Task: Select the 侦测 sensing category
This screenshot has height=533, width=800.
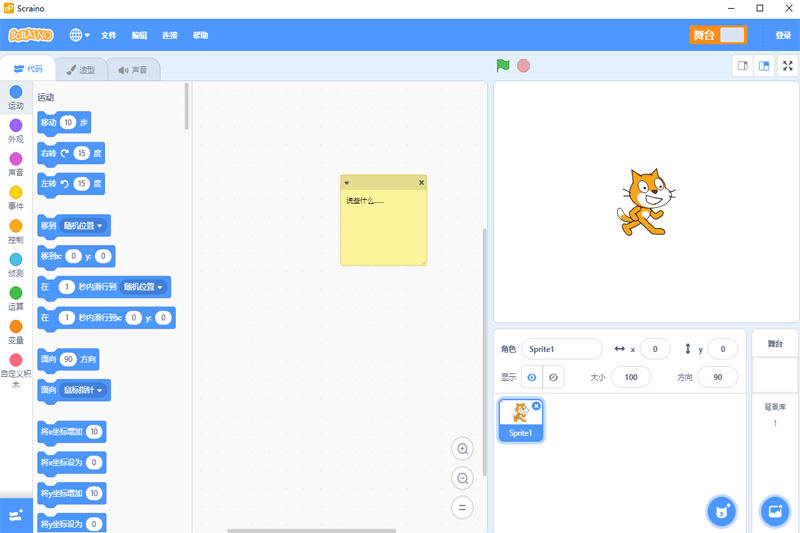Action: click(x=16, y=265)
